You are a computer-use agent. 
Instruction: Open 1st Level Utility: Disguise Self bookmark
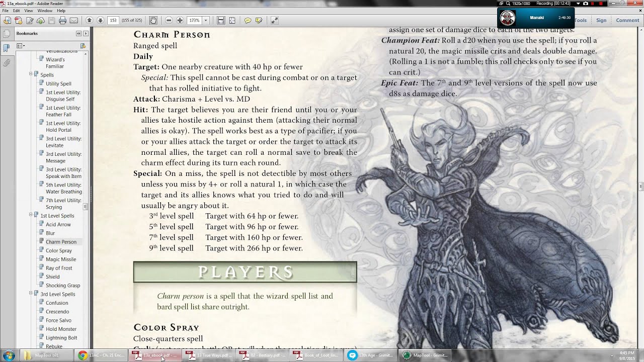63,96
